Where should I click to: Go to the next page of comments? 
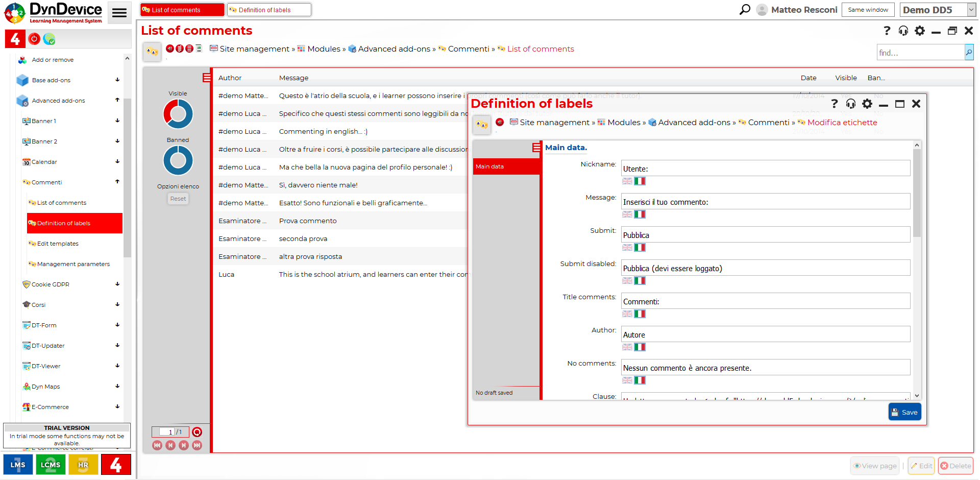tap(184, 445)
